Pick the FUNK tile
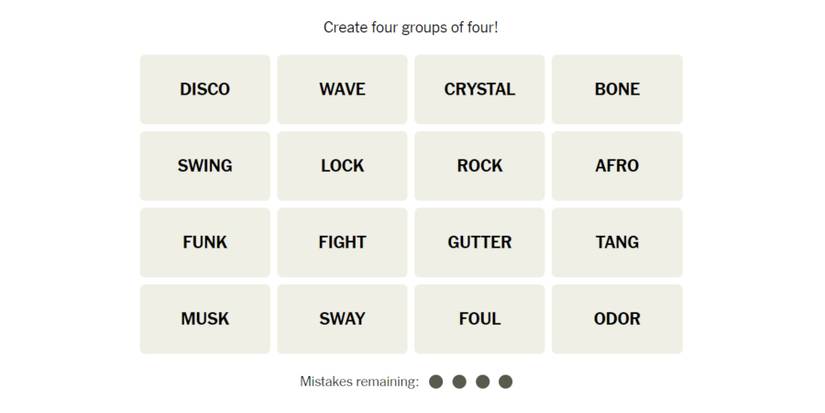This screenshot has width=825, height=413. [x=205, y=242]
